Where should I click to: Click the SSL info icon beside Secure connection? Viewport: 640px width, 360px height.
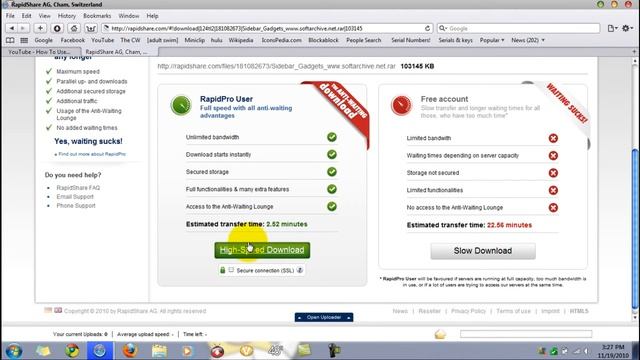(300, 270)
